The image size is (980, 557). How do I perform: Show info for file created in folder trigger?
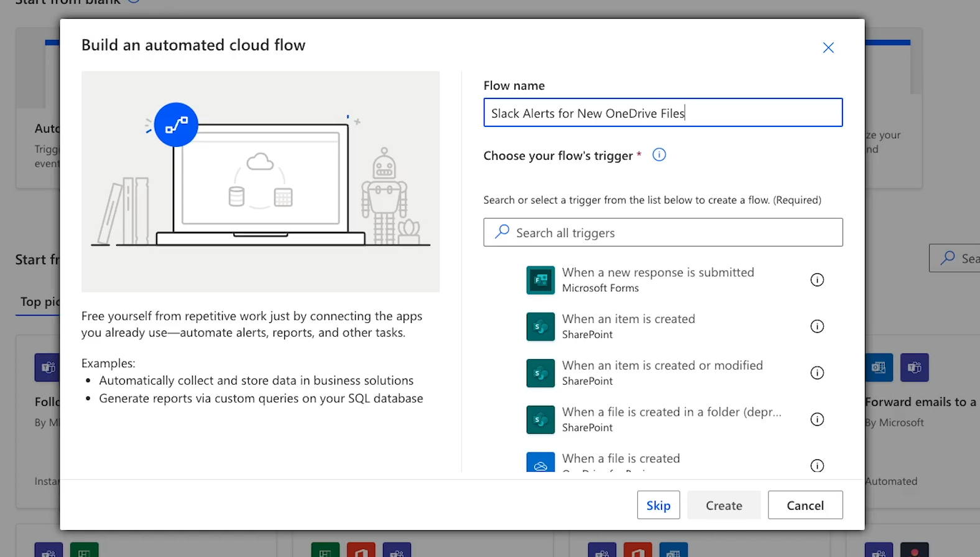[817, 419]
